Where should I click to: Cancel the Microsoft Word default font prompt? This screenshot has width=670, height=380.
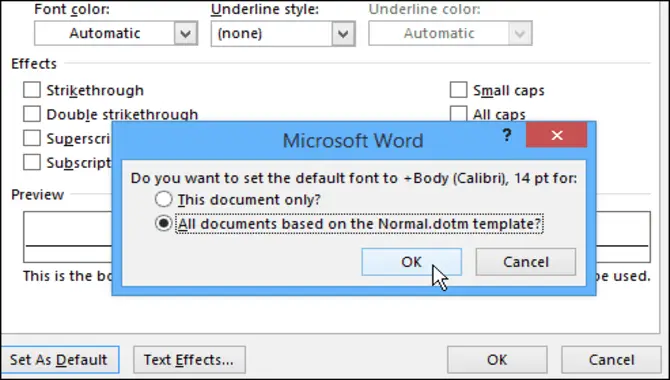[x=526, y=262]
